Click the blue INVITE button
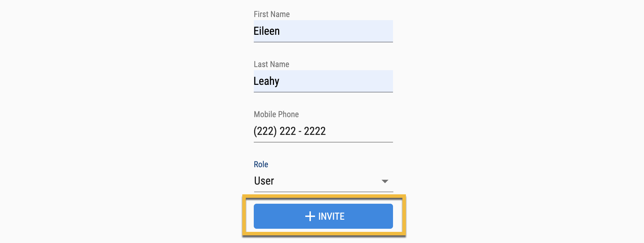 click(323, 216)
